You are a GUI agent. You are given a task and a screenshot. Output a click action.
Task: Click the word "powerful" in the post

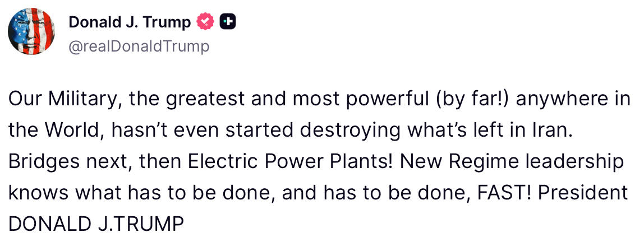pos(385,100)
